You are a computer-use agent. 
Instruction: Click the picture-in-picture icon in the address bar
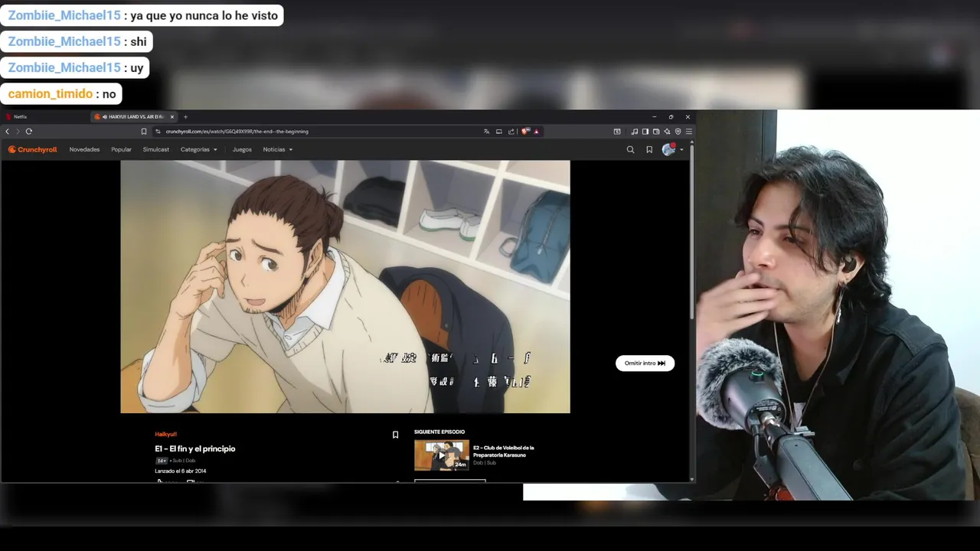click(x=498, y=132)
